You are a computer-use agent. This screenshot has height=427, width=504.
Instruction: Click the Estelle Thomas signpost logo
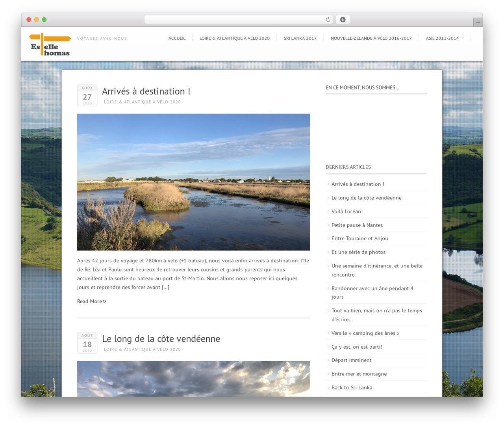click(x=50, y=44)
